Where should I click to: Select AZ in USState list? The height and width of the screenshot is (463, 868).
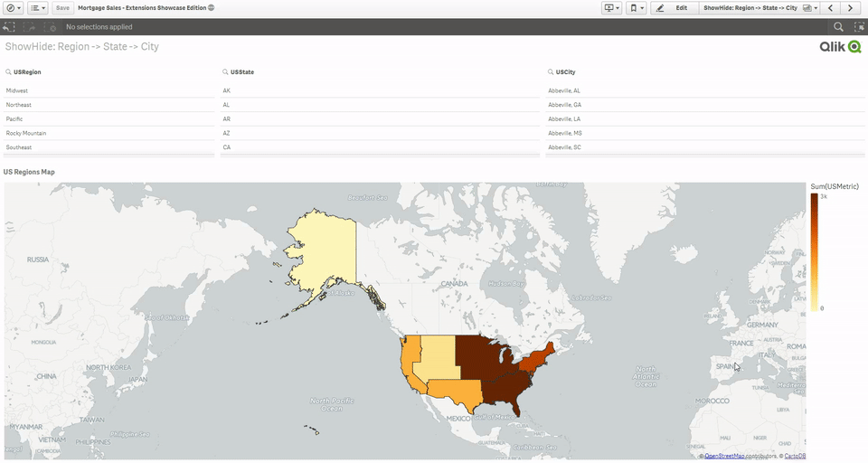tap(380, 134)
